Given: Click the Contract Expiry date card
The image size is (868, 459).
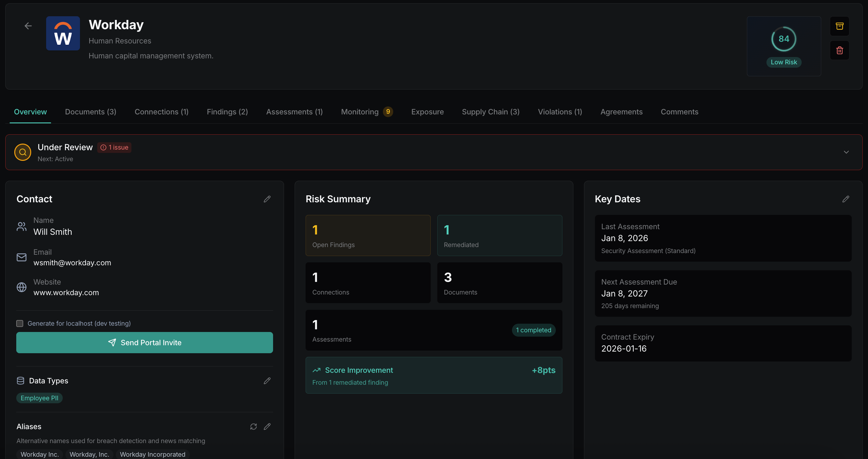Looking at the screenshot, I should (723, 343).
